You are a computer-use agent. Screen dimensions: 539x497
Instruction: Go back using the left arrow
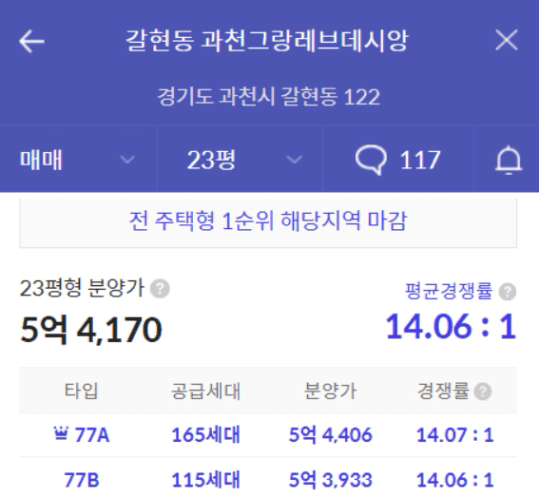click(x=32, y=41)
